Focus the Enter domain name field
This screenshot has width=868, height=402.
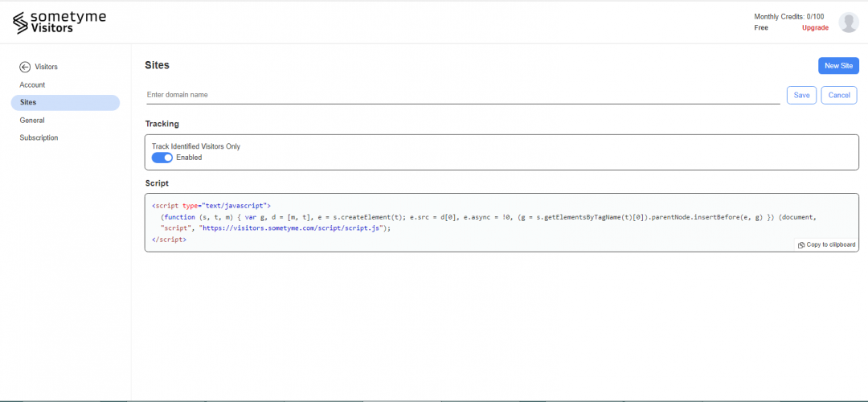pyautogui.click(x=462, y=95)
